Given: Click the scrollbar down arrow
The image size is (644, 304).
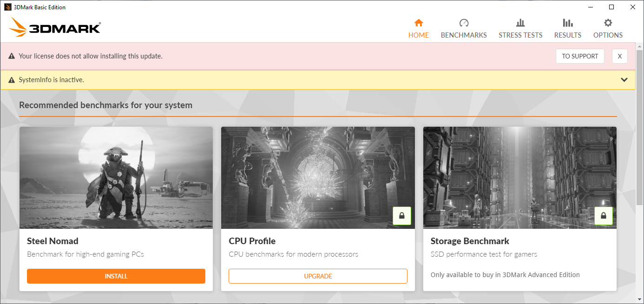Looking at the screenshot, I should [x=640, y=299].
